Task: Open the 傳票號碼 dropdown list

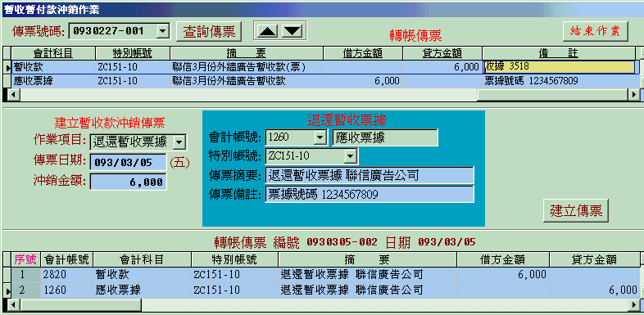Action: (164, 31)
